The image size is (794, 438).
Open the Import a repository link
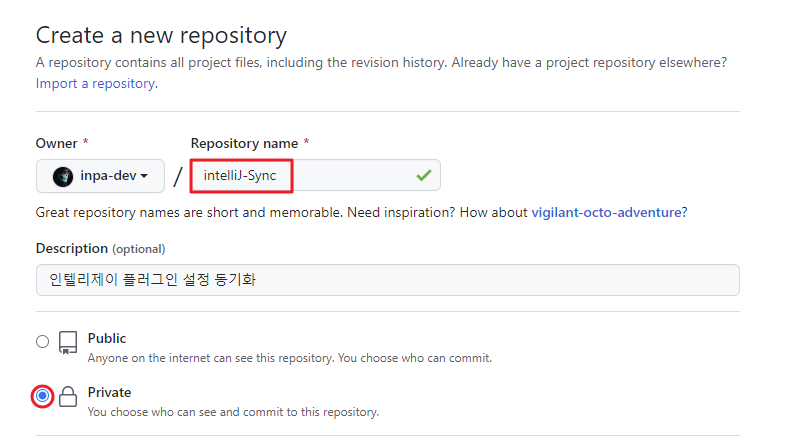point(97,84)
